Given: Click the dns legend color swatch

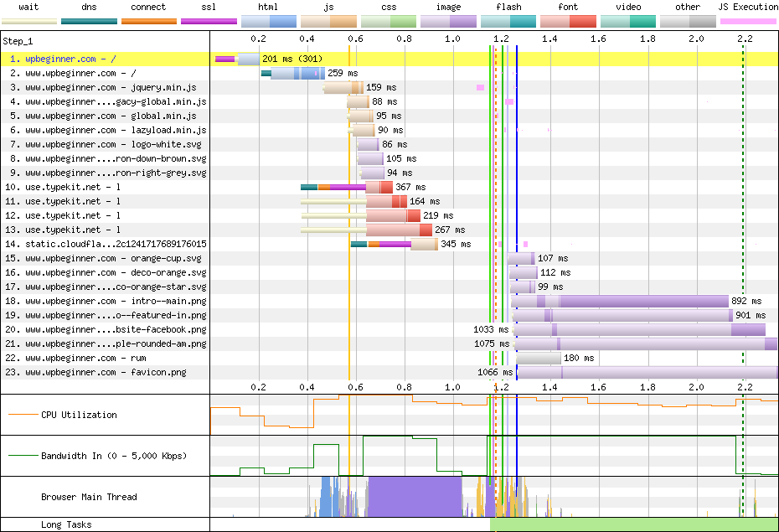Looking at the screenshot, I should (89, 20).
